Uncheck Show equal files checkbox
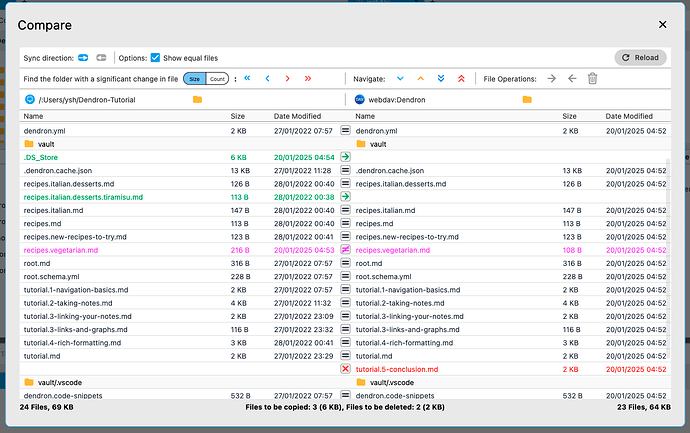 coord(155,58)
